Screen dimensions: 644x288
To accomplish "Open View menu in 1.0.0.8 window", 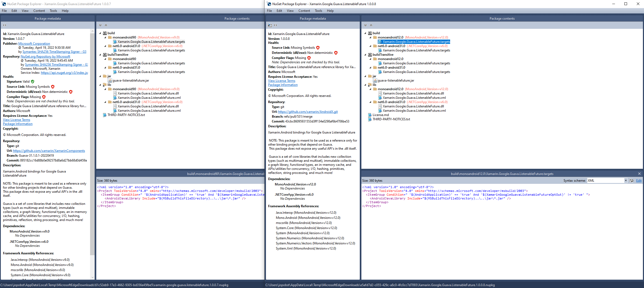I will (x=290, y=11).
